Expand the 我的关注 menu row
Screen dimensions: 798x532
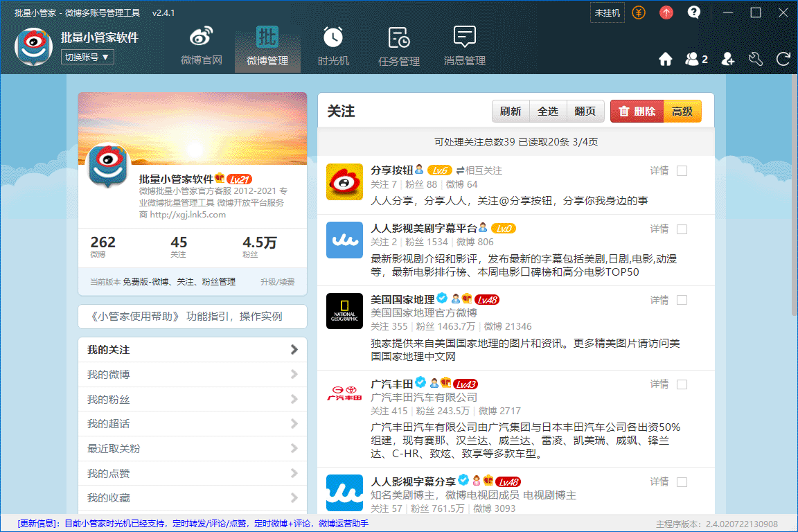tap(193, 350)
